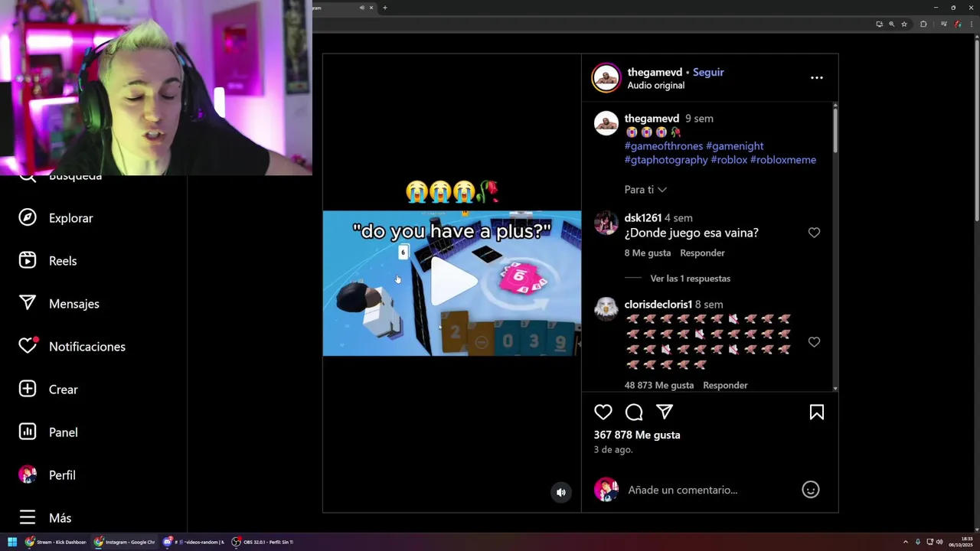The width and height of the screenshot is (980, 551).
Task: Open Reels in the sidebar
Action: click(47, 261)
